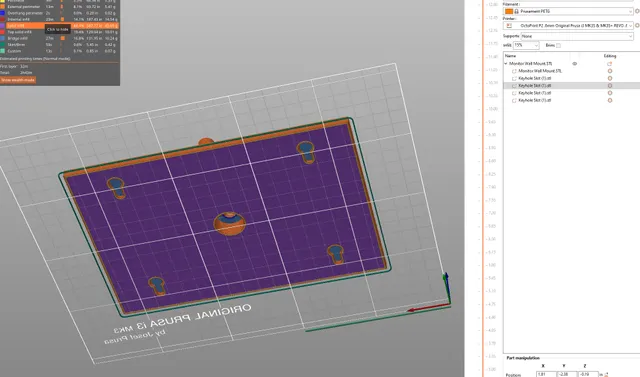The image size is (640, 377).
Task: Click the center hole on the sliced model
Action: 230,224
